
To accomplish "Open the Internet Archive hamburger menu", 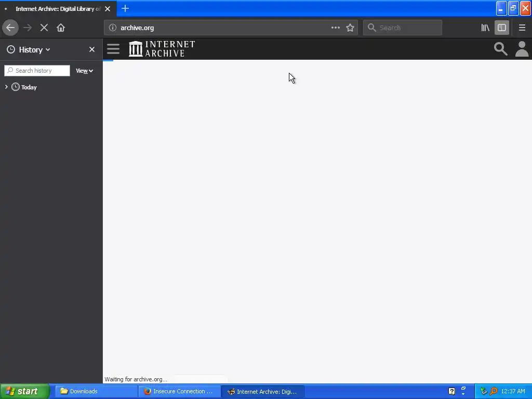I will (x=113, y=49).
